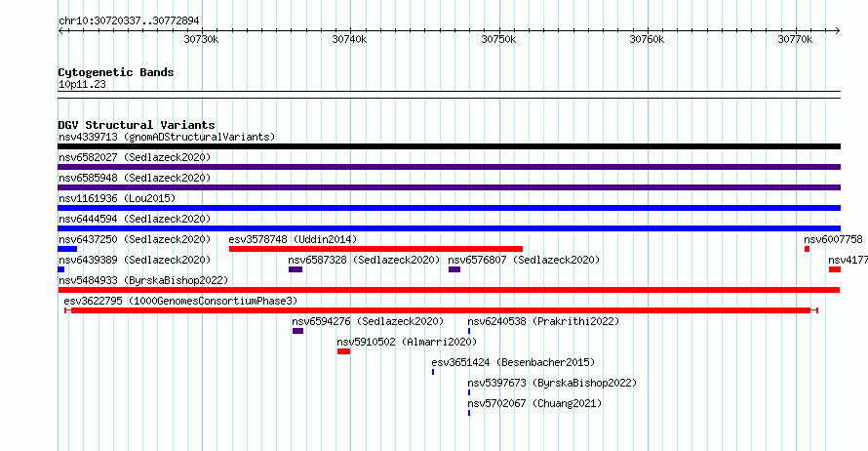
Task: Open the cut-off nsv4177 label
Action: [x=848, y=260]
